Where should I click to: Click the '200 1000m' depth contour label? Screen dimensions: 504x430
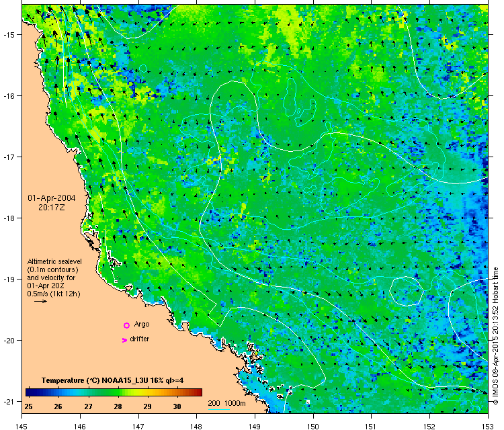pyautogui.click(x=226, y=403)
